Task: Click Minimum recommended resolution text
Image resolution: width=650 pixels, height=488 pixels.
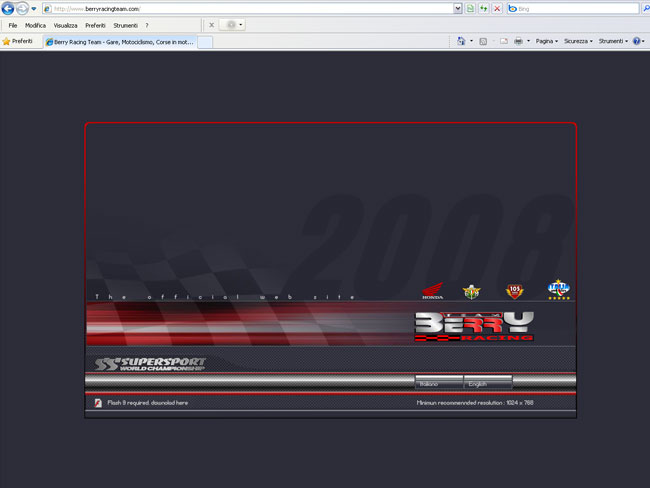Action: (x=475, y=403)
